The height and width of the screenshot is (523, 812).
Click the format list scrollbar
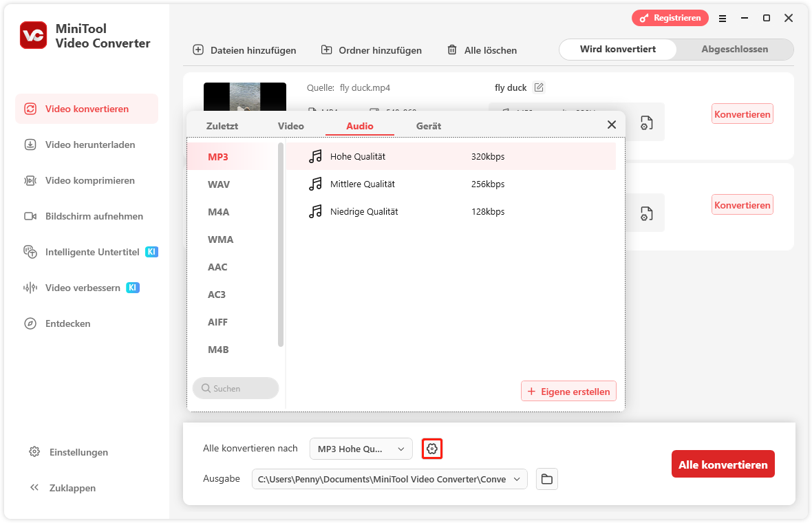tap(281, 244)
